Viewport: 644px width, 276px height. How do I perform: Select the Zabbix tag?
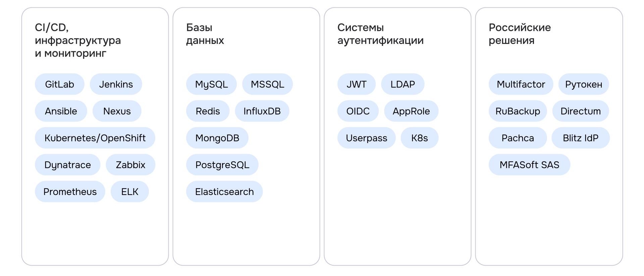(130, 165)
